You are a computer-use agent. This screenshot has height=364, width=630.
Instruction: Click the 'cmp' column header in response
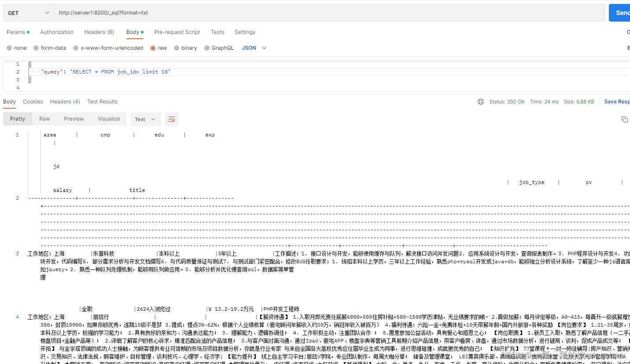tap(105, 135)
